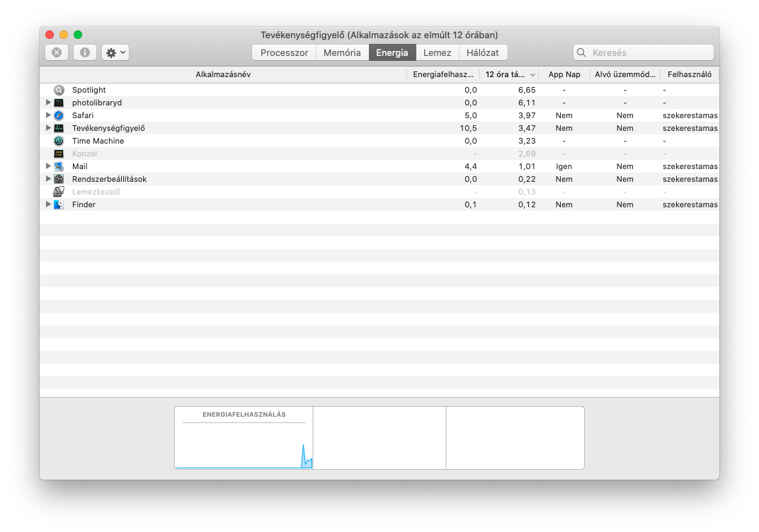Select the photolibraryd row name
This screenshot has height=532, width=759.
click(97, 103)
